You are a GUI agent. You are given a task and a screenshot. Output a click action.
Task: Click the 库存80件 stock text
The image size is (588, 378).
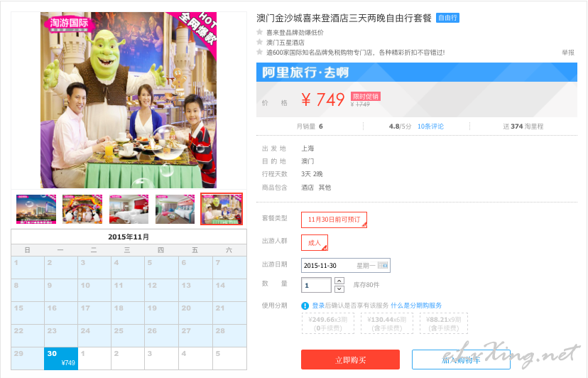(366, 285)
